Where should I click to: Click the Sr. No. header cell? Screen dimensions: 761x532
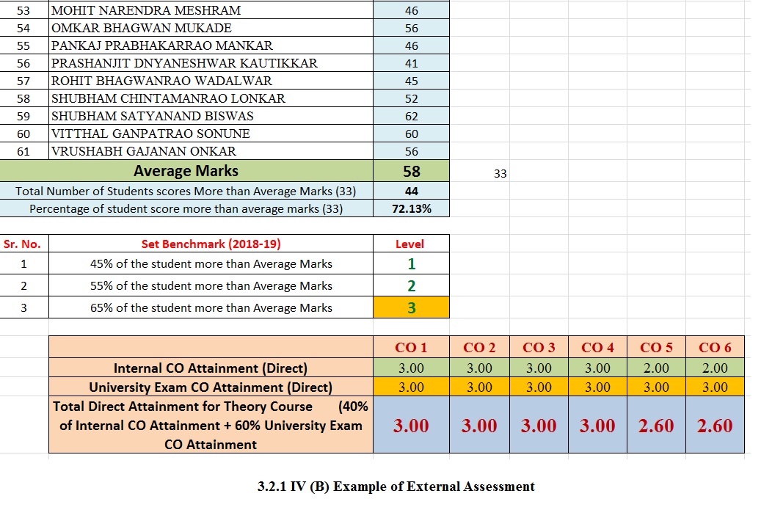point(23,244)
